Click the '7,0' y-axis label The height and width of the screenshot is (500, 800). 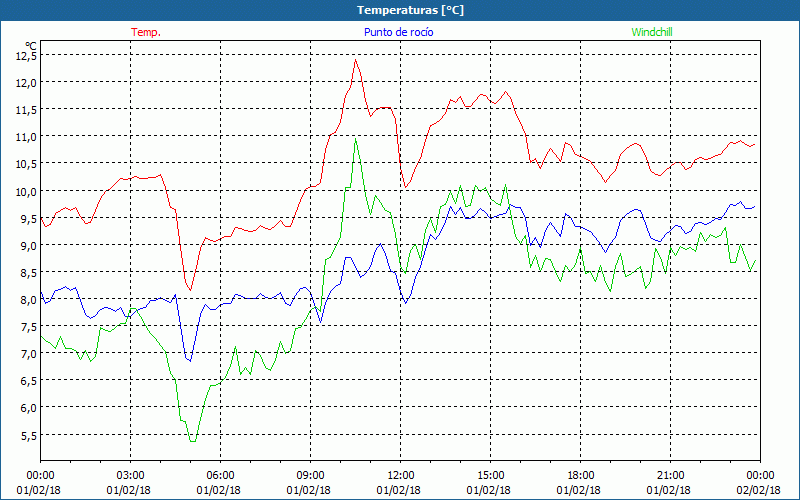(x=29, y=354)
